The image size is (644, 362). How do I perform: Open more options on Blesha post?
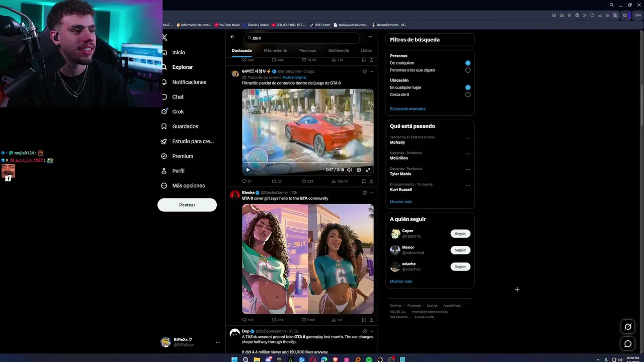click(x=371, y=193)
